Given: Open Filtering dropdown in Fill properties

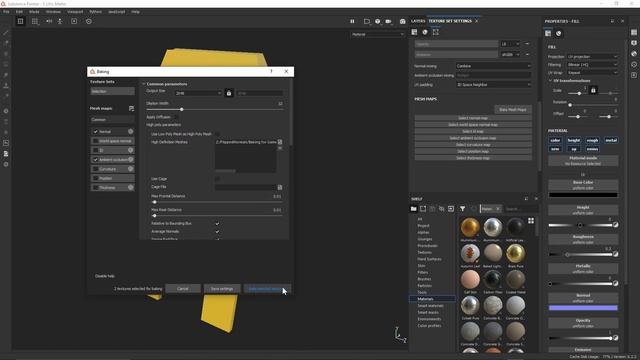Looking at the screenshot, I should (592, 64).
